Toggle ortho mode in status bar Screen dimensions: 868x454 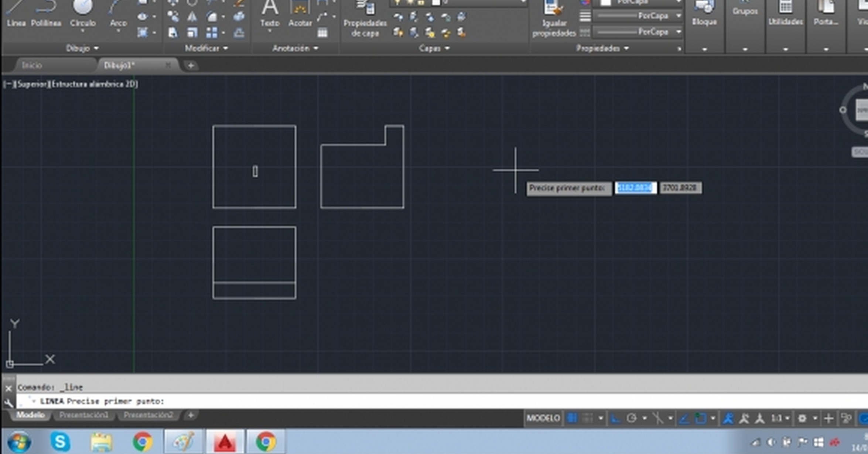coord(615,418)
